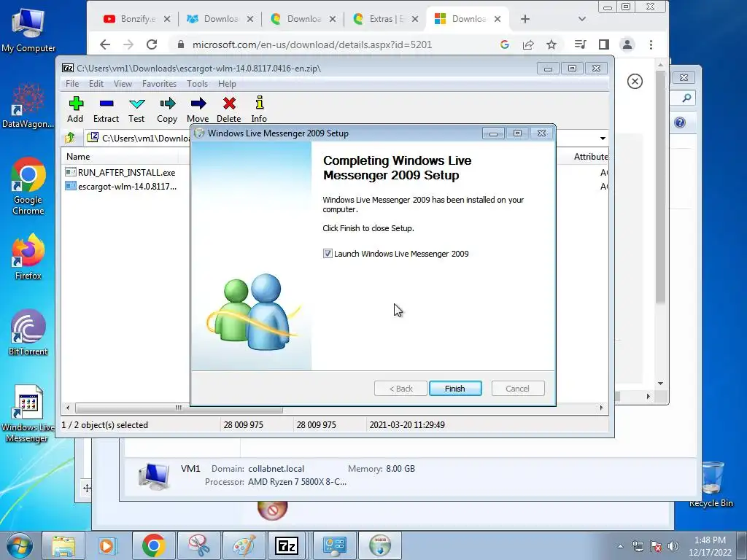Click the Attributes column header in 7-Zip
The image size is (747, 560).
[590, 157]
